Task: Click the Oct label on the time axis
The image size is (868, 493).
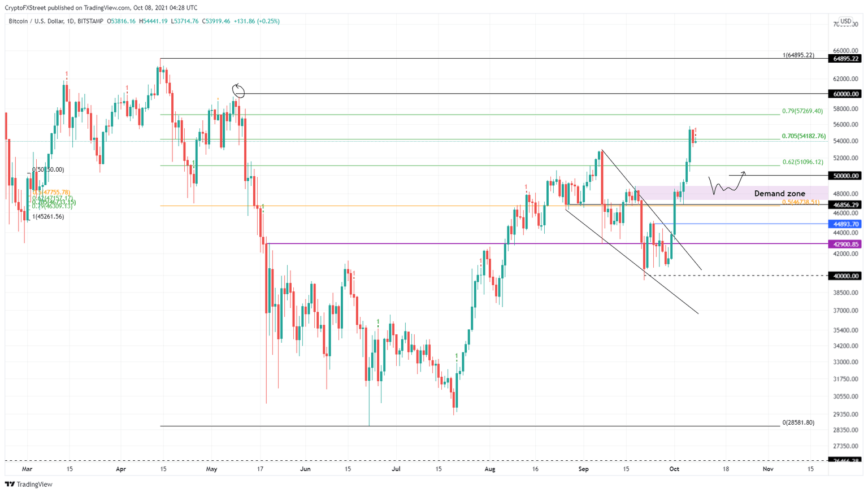Action: pyautogui.click(x=674, y=469)
